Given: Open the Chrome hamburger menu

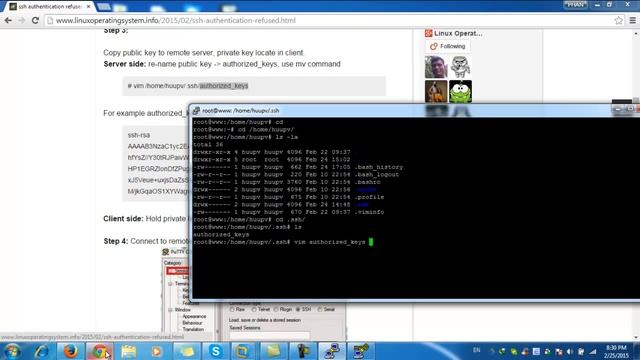Looking at the screenshot, I should 632,20.
